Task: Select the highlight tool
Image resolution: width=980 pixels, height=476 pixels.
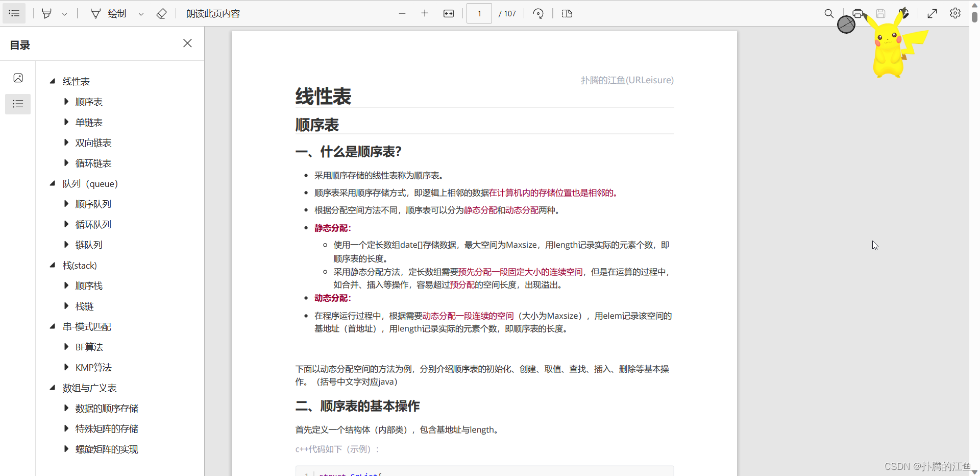Action: tap(46, 14)
